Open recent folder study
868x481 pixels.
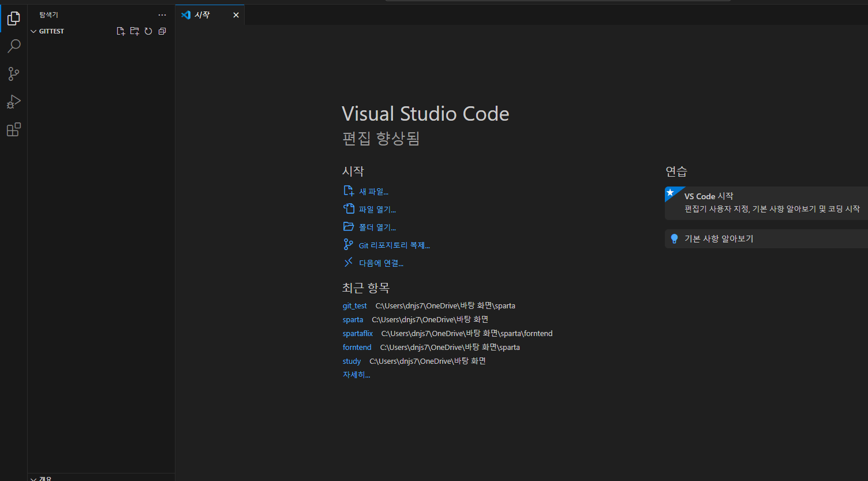(351, 361)
